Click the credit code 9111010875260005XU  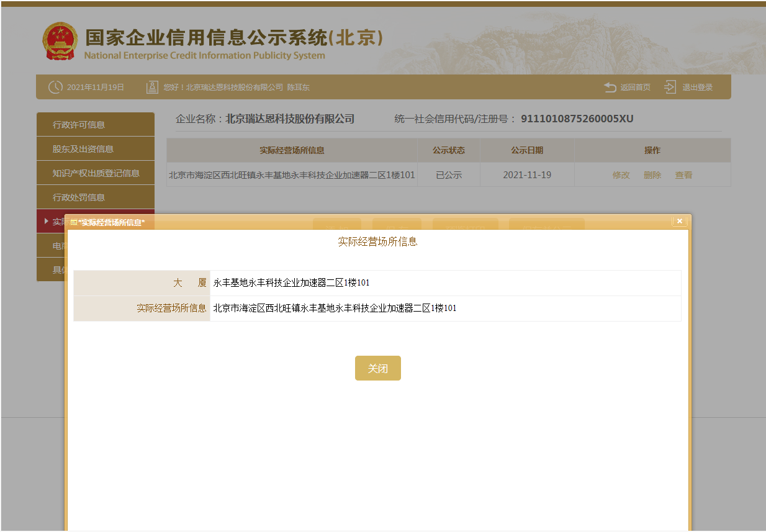577,119
